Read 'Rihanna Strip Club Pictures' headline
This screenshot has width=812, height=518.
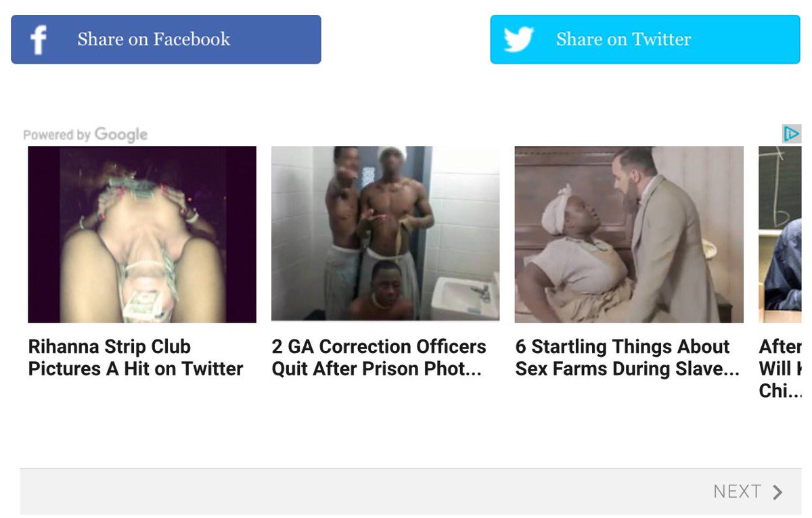135,358
